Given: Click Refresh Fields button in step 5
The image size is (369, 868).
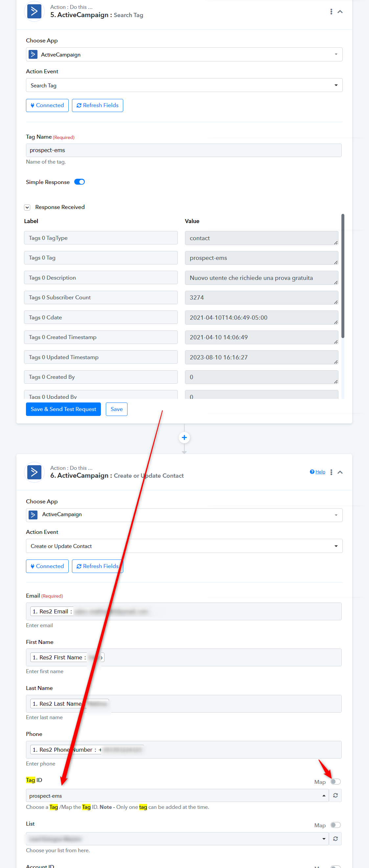Looking at the screenshot, I should [97, 105].
